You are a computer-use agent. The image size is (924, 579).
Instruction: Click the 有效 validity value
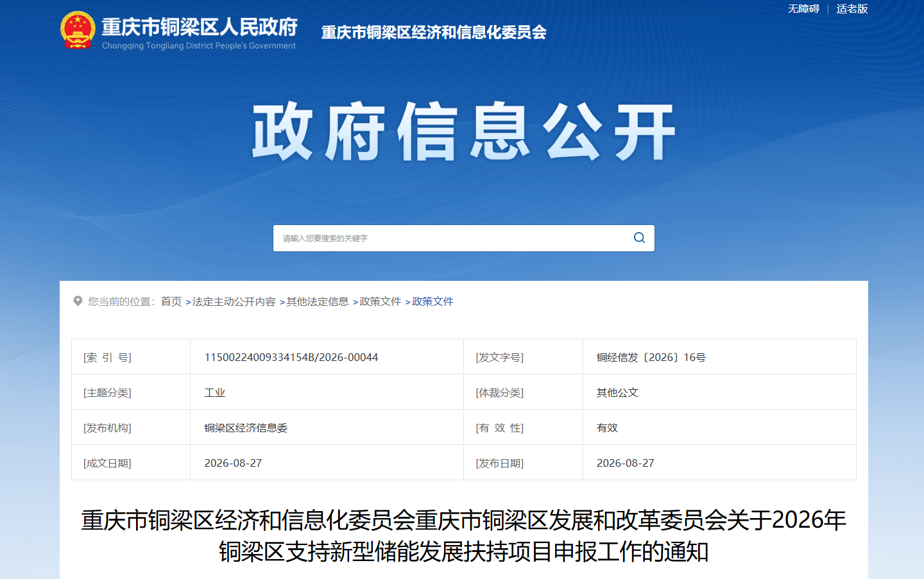click(607, 428)
